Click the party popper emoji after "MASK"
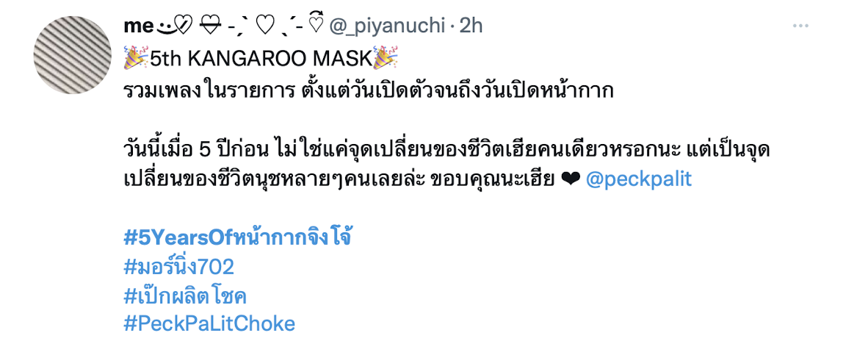 [386, 57]
